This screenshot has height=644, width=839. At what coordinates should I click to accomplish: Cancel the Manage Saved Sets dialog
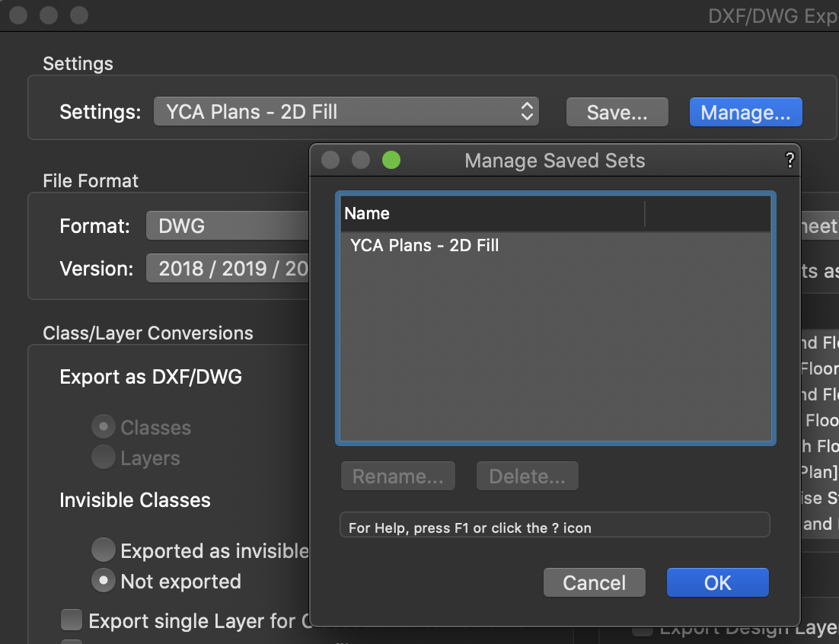tap(594, 583)
